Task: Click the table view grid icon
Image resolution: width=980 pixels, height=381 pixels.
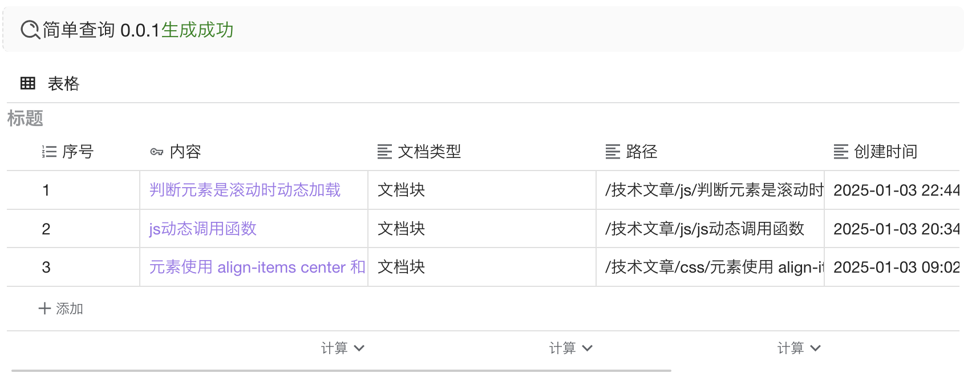Action: (x=27, y=83)
